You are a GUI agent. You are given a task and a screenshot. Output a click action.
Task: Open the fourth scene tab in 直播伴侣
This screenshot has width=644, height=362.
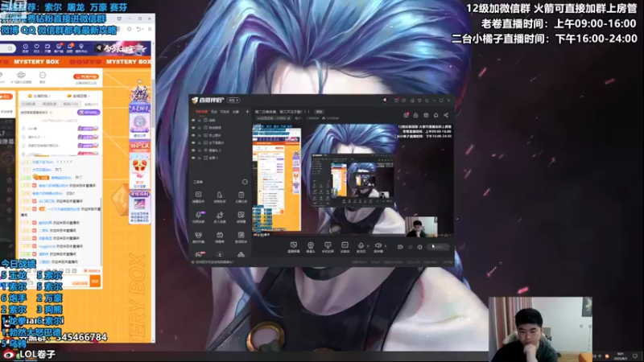(236, 112)
